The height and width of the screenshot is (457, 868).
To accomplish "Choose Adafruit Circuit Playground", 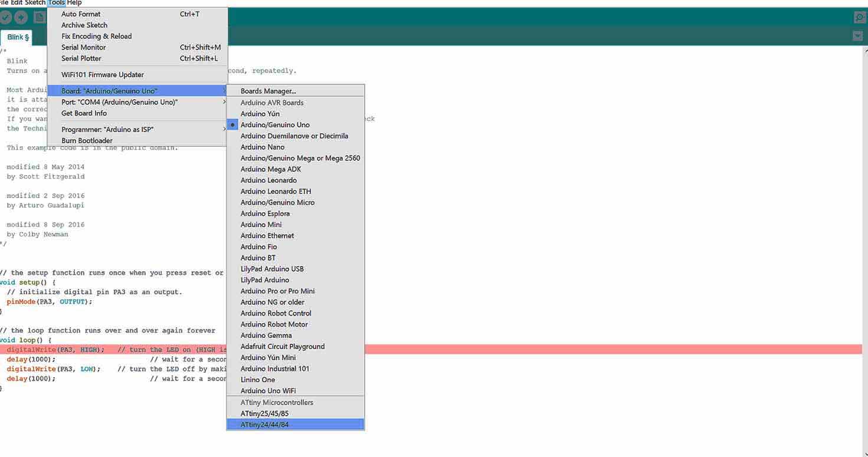I will 296,347.
